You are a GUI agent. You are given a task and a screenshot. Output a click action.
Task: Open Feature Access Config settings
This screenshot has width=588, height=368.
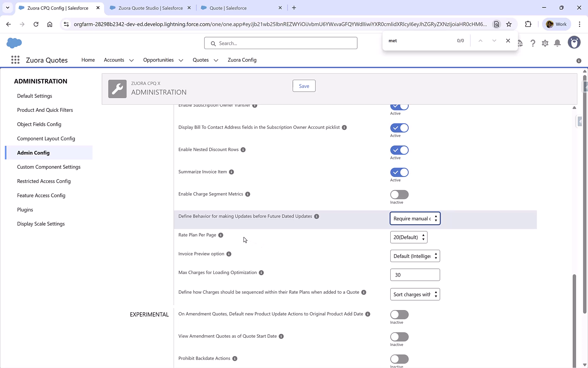pos(41,195)
